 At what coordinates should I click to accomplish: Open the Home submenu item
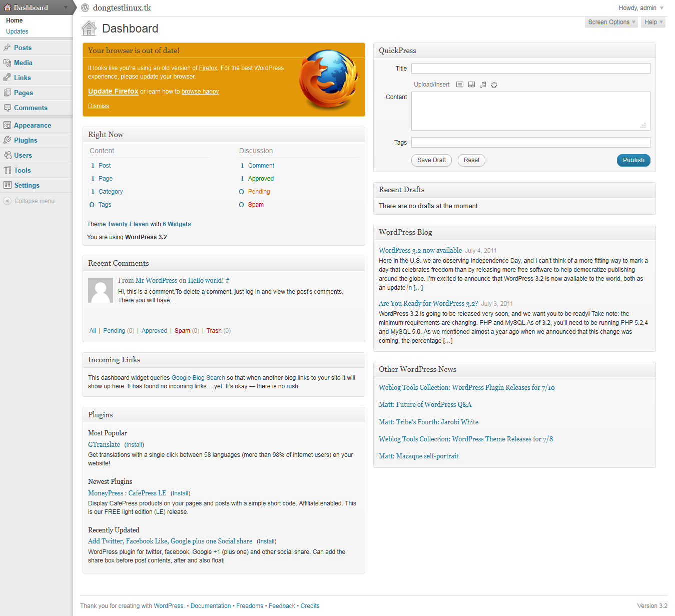click(x=15, y=21)
